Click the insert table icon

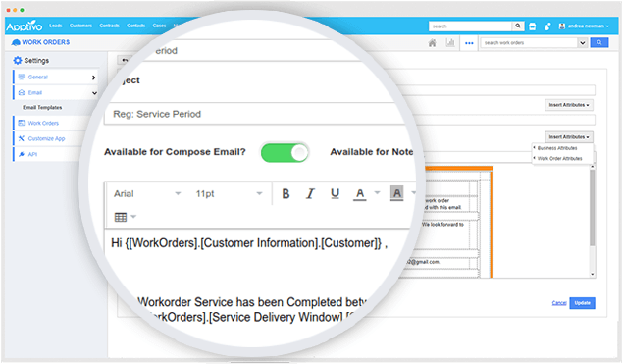pyautogui.click(x=121, y=217)
